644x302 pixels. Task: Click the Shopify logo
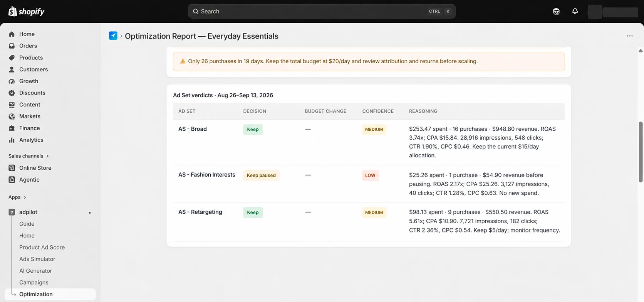point(26,12)
